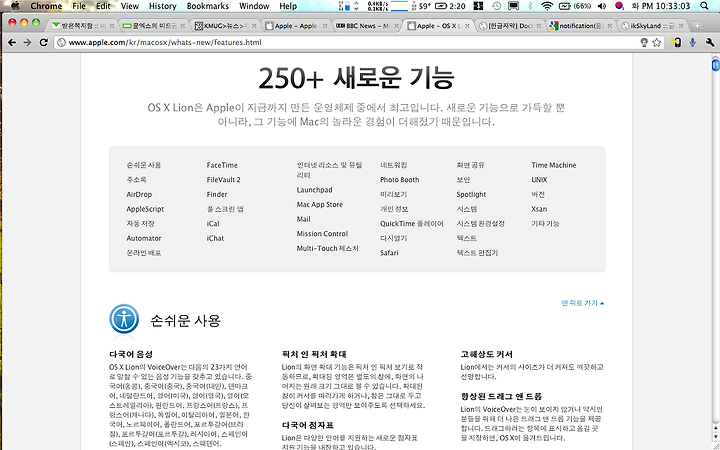
Task: Click the yellow extension icon next to star
Action: 675,42
